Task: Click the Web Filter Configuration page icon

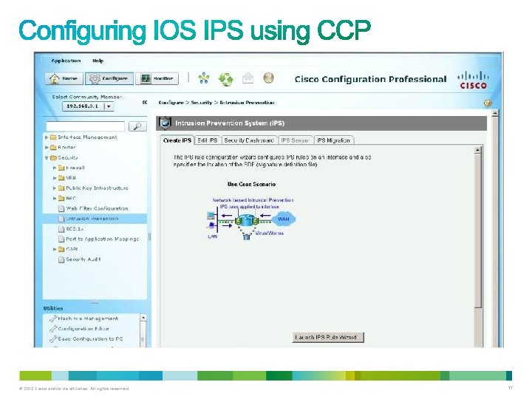Action: coord(61,208)
